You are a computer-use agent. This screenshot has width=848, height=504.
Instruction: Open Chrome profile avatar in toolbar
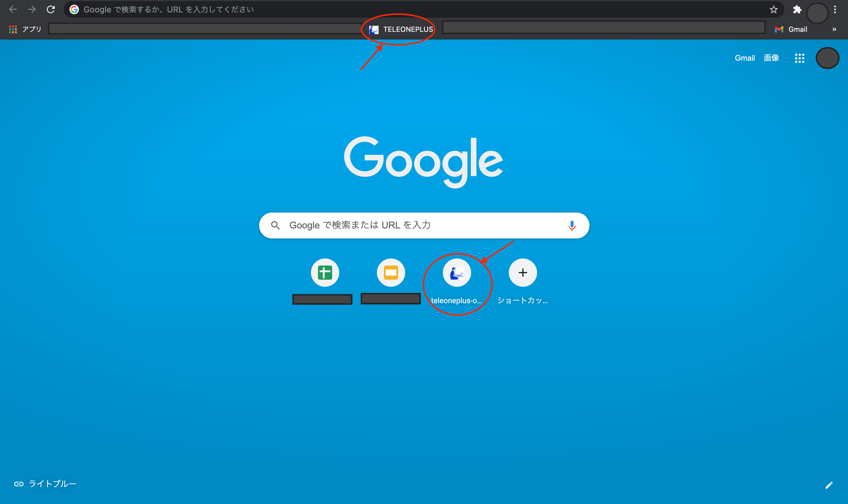click(x=817, y=13)
